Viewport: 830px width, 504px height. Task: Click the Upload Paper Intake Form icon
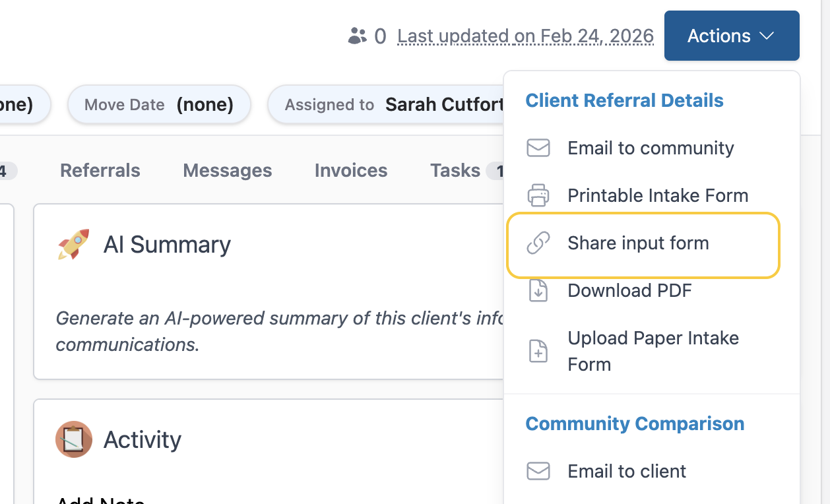[538, 351]
